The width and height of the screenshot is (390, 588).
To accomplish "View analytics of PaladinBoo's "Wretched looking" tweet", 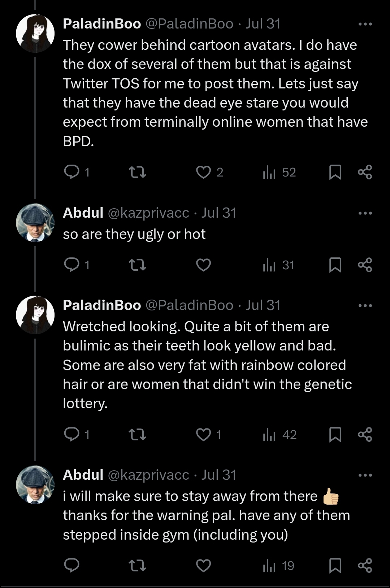I will coord(279,435).
